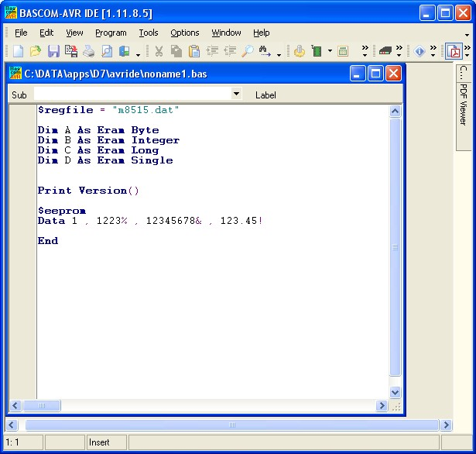
Task: Open the Edit menu
Action: 46,33
